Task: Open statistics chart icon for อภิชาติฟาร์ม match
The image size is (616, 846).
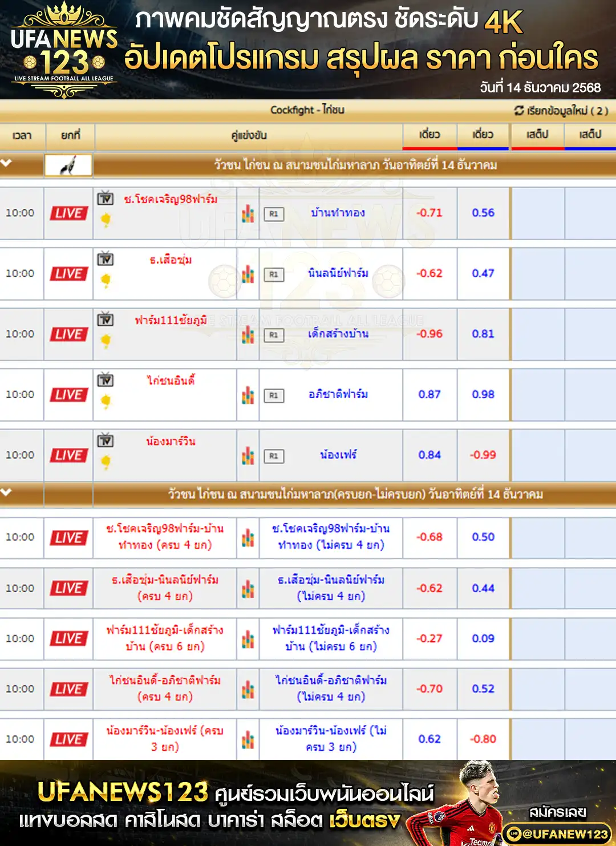Action: coord(248,395)
